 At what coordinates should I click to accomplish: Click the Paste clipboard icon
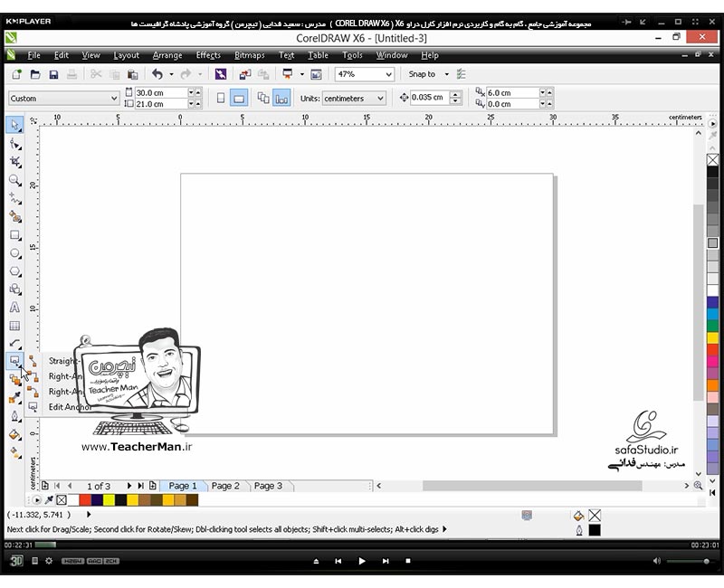[132, 74]
